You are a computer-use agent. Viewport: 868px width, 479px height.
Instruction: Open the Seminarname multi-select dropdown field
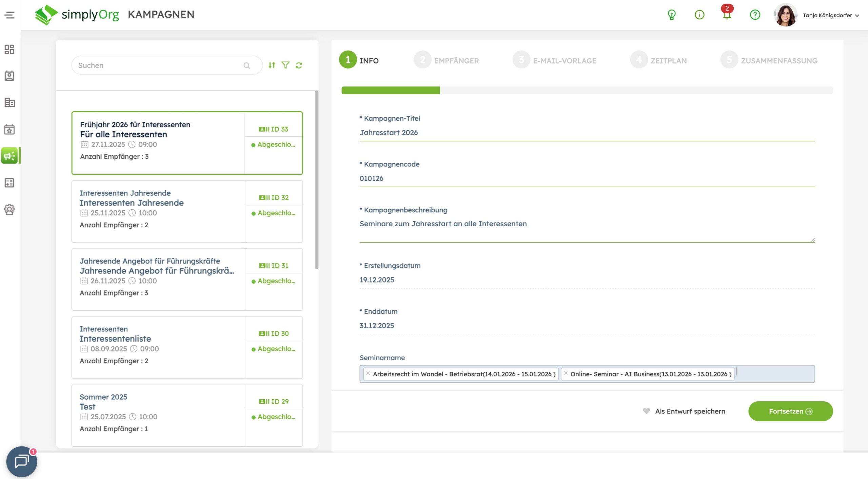[776, 374]
